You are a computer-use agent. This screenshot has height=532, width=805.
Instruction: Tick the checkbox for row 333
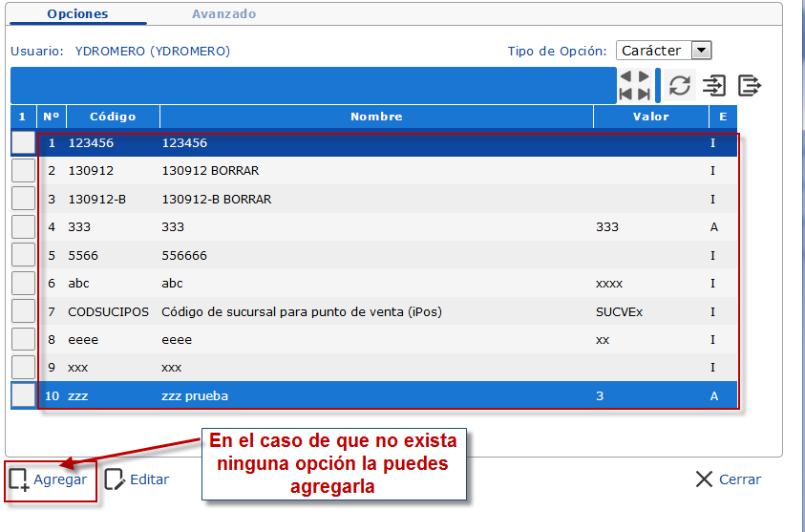[23, 226]
